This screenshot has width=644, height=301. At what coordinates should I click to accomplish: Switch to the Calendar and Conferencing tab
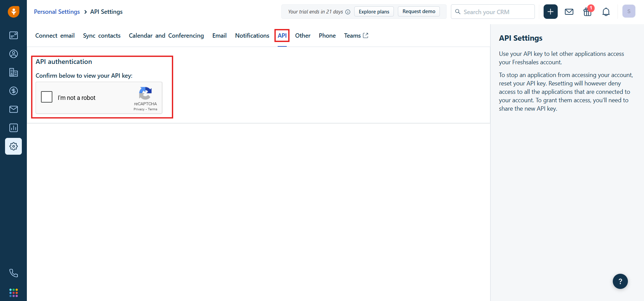(x=166, y=36)
